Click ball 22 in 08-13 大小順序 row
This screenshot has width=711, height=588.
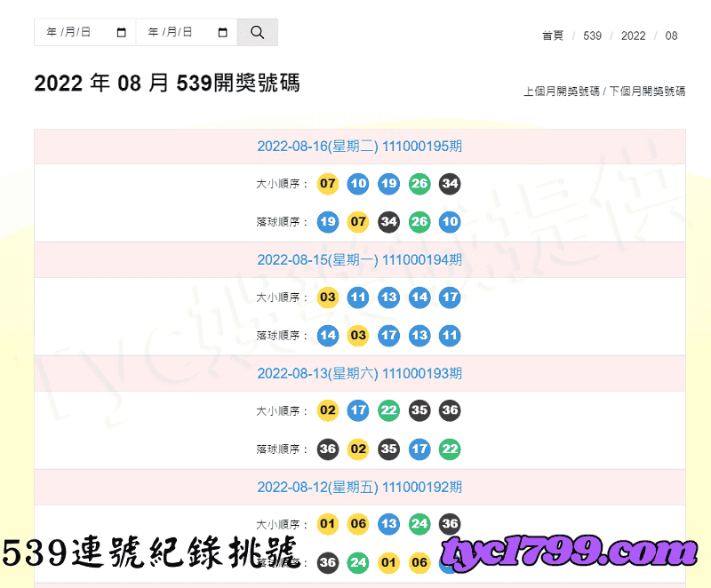[388, 411]
